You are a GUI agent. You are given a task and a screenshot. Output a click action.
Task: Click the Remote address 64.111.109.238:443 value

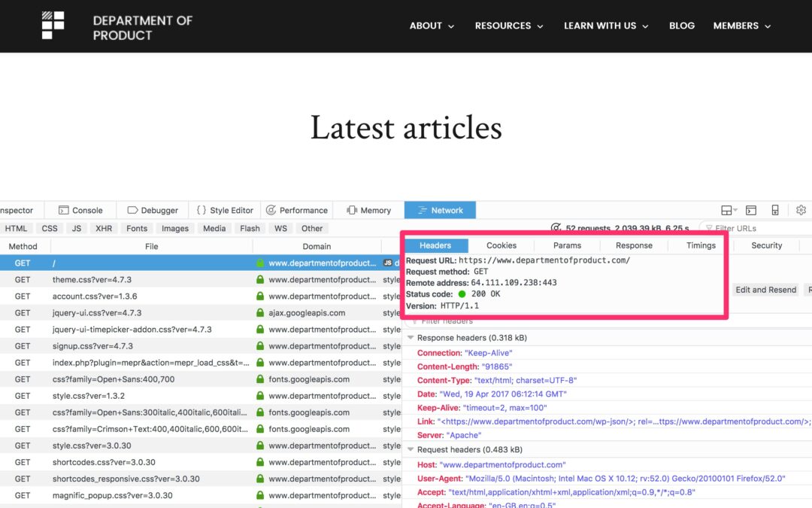point(514,282)
